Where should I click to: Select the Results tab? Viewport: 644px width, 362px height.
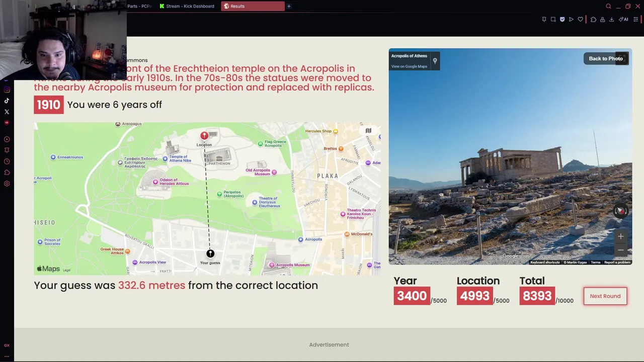point(253,6)
